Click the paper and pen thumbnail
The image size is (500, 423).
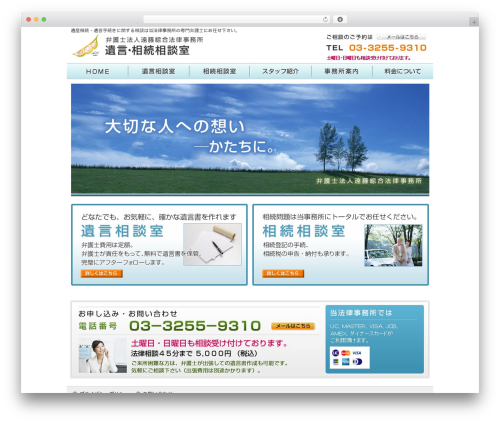[212, 244]
